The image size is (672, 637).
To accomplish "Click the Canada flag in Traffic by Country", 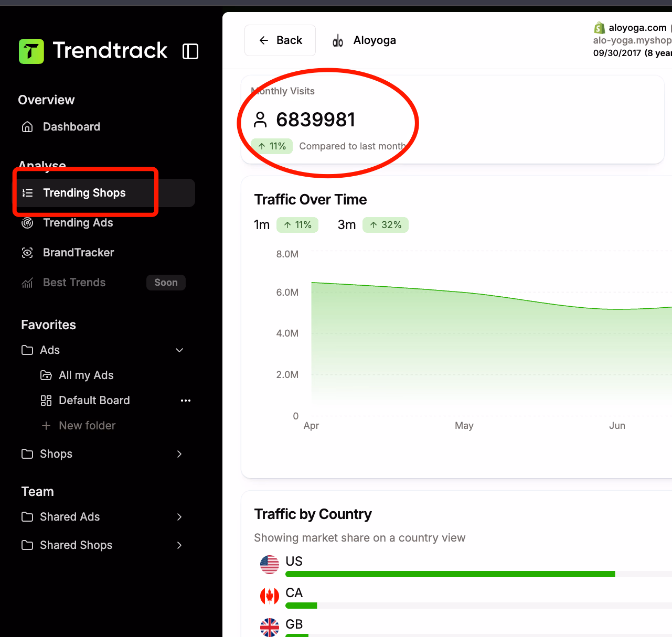I will click(269, 596).
